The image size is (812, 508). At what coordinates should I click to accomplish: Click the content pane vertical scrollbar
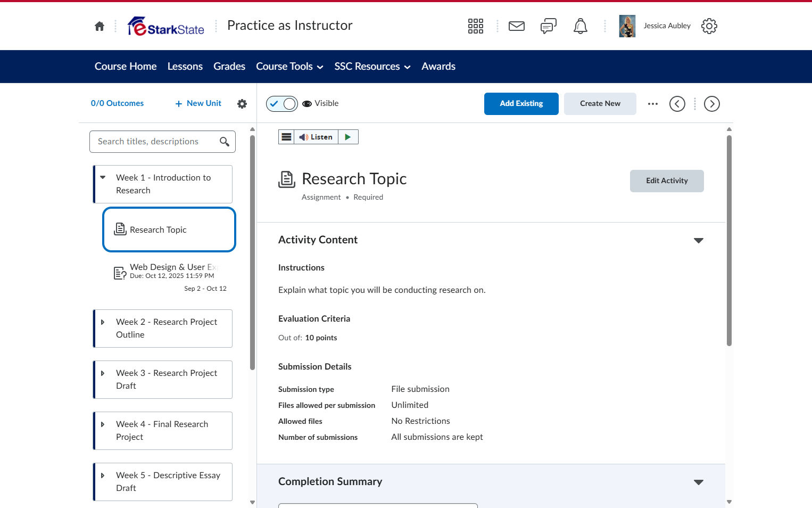tap(729, 241)
